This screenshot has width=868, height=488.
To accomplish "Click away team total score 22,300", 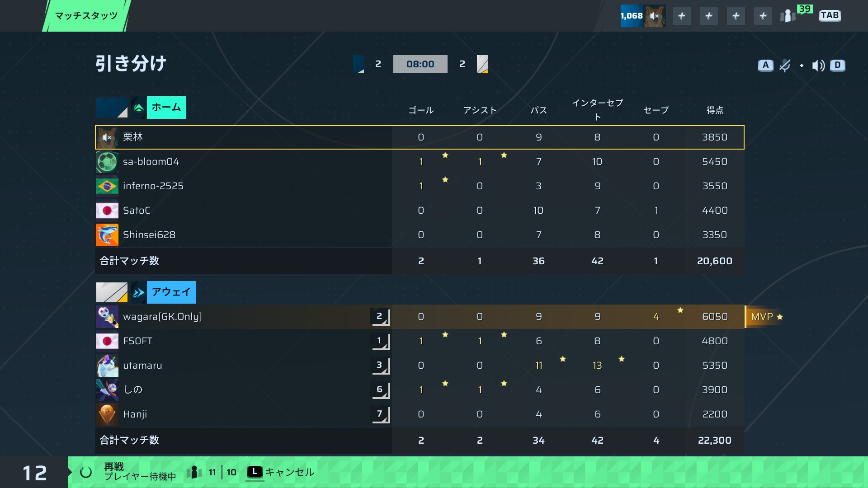I will 715,441.
